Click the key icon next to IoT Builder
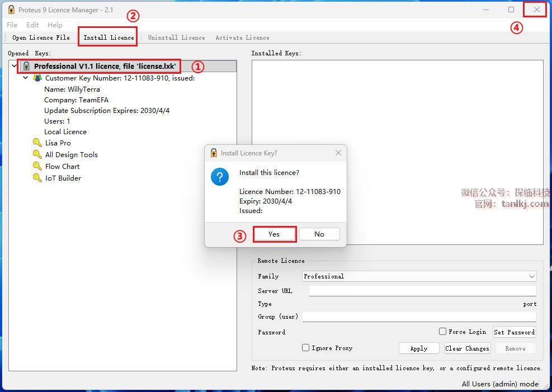The image size is (552, 392). 37,178
